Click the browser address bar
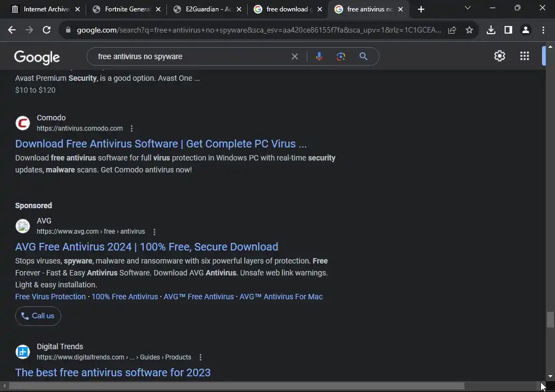This screenshot has width=555, height=392. (x=259, y=30)
